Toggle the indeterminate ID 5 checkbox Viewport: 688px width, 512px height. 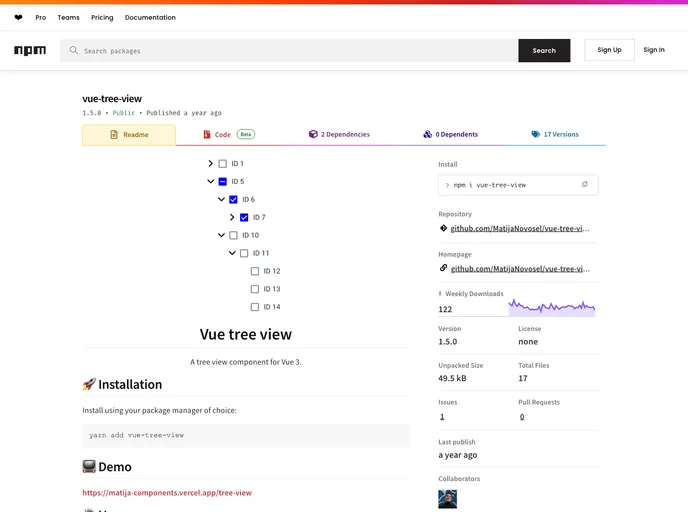pyautogui.click(x=223, y=182)
